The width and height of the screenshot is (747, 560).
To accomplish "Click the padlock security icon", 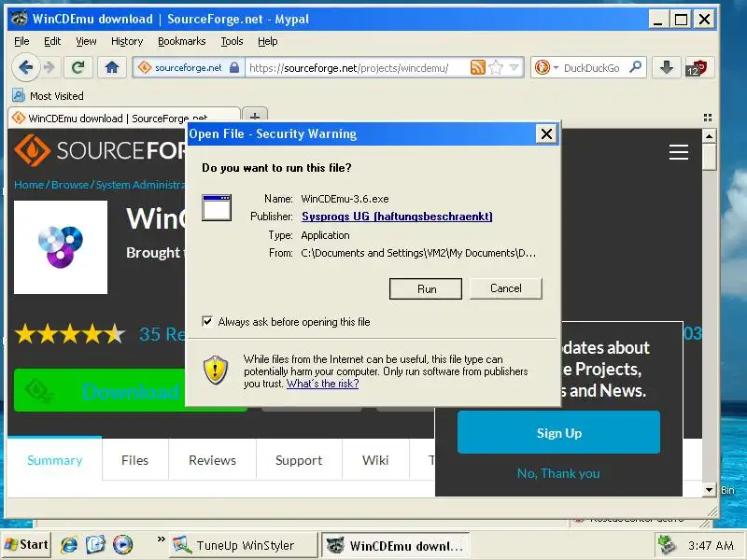I will coord(234,67).
